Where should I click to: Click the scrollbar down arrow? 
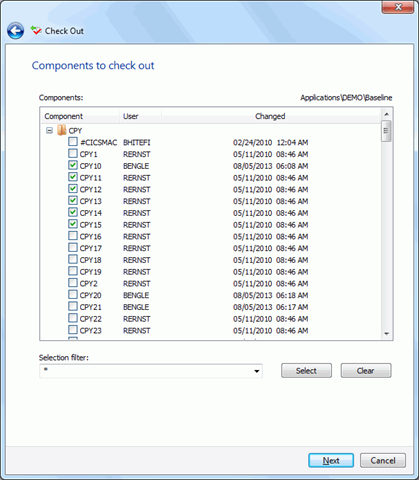tap(386, 333)
